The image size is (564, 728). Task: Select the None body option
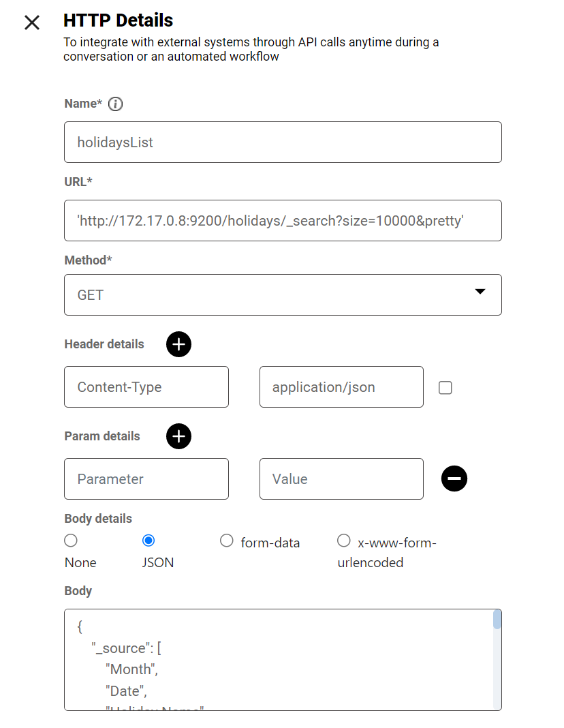click(71, 541)
